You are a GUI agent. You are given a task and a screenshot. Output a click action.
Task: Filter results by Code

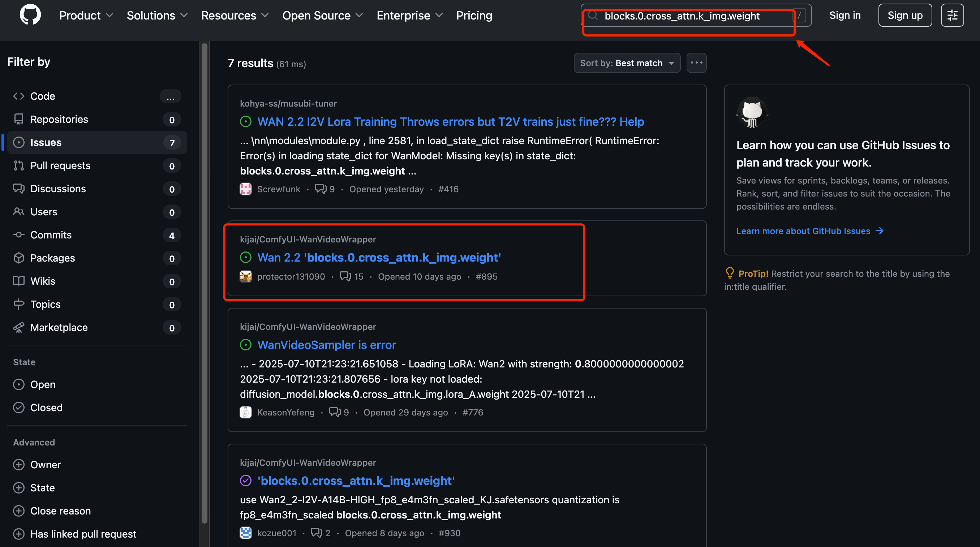click(97, 96)
